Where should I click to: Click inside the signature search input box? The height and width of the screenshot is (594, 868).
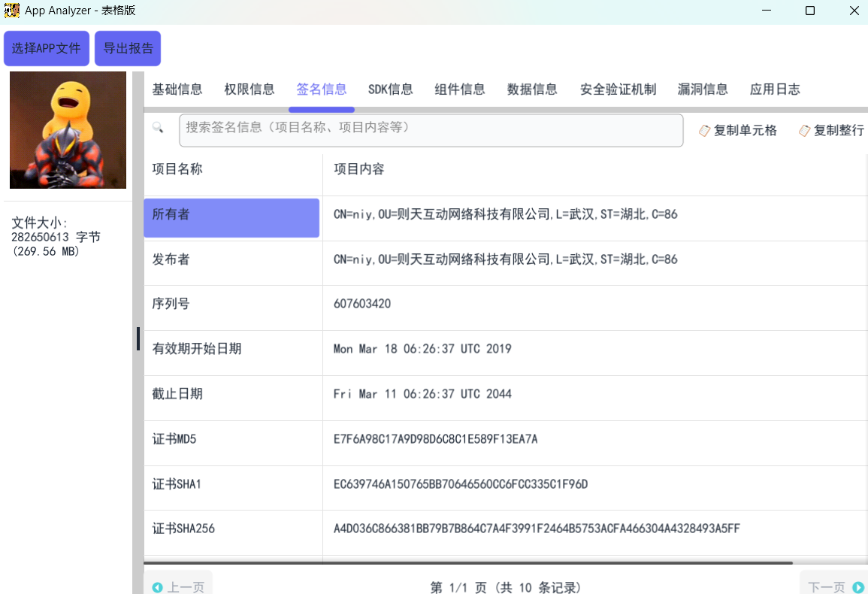point(431,129)
